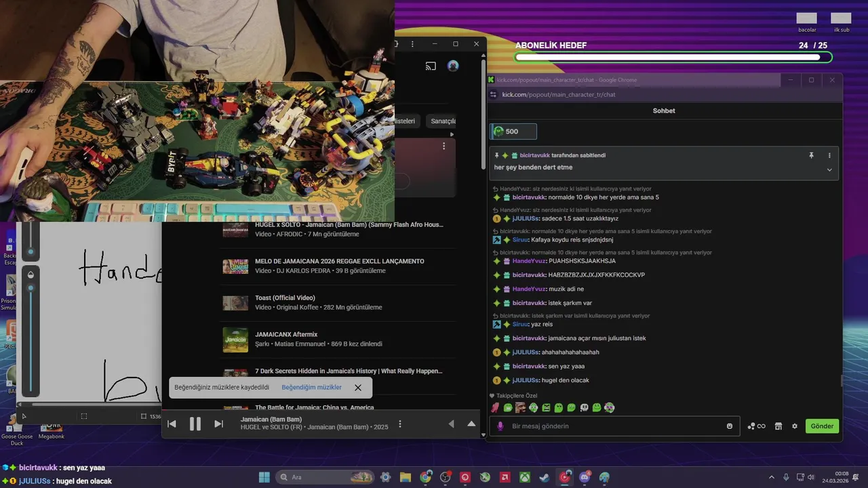Viewport: 868px width, 488px height.
Task: Click the red first emote in the emote row
Action: click(x=496, y=408)
